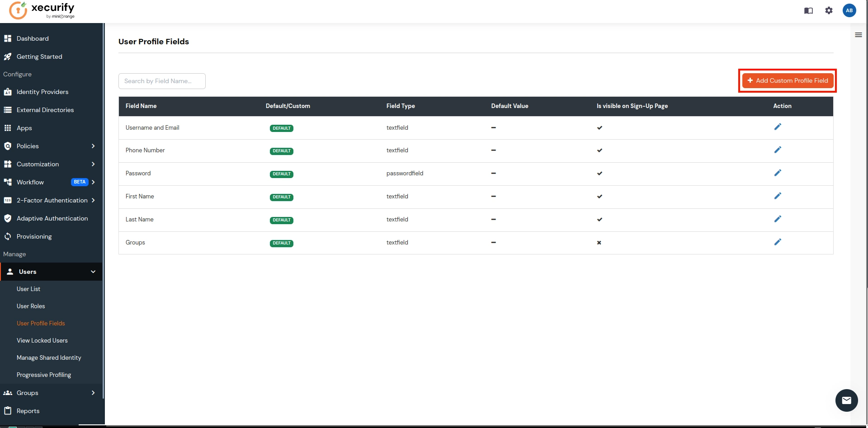Image resolution: width=868 pixels, height=428 pixels.
Task: Open the settings gear in top bar
Action: [x=829, y=10]
